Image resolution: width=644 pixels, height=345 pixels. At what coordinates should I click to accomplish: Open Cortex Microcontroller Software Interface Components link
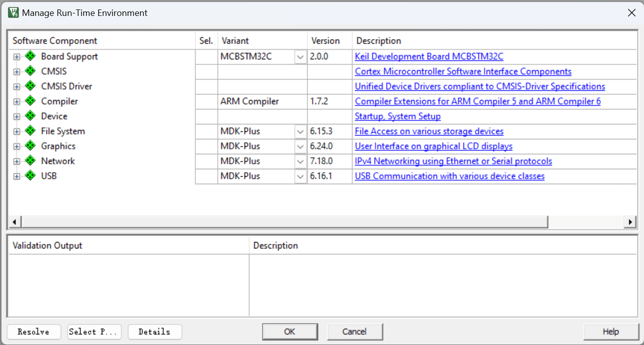coord(463,72)
